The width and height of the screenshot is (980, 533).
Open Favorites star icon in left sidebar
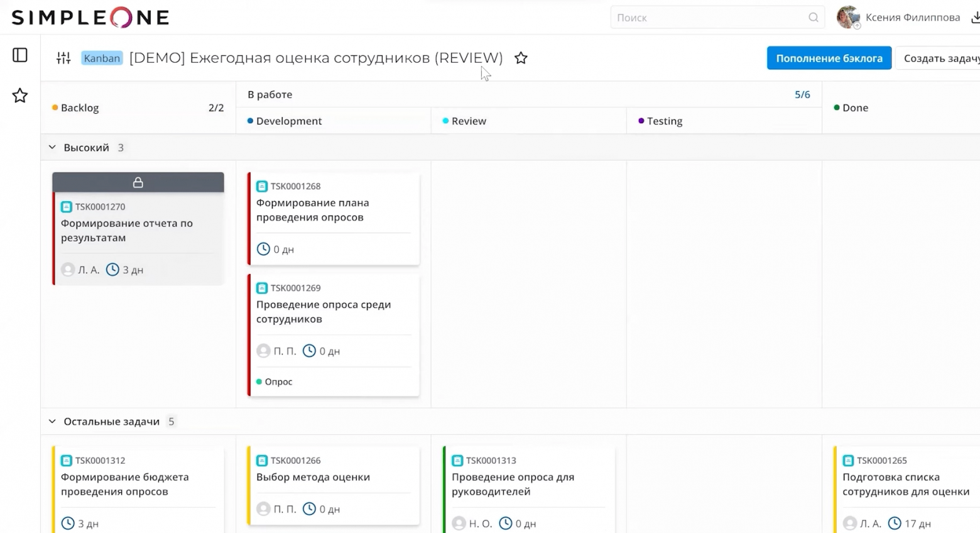click(19, 96)
